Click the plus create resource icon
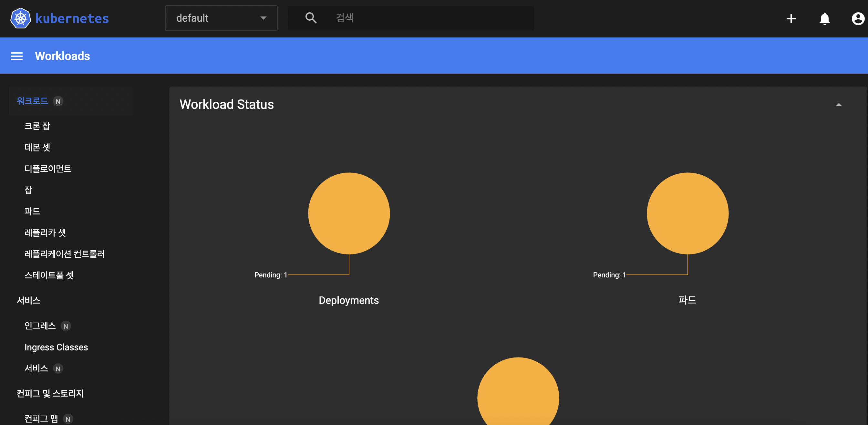This screenshot has height=425, width=868. tap(791, 18)
